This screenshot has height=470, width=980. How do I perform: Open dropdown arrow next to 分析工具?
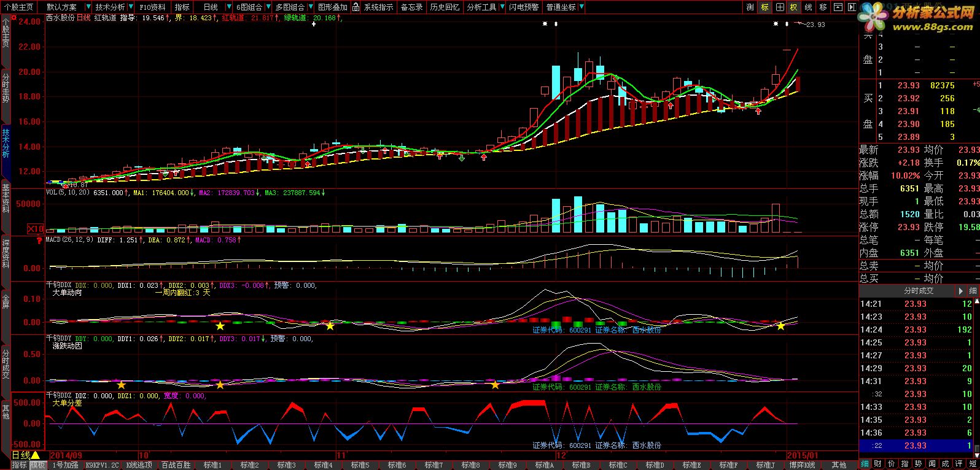click(x=502, y=7)
